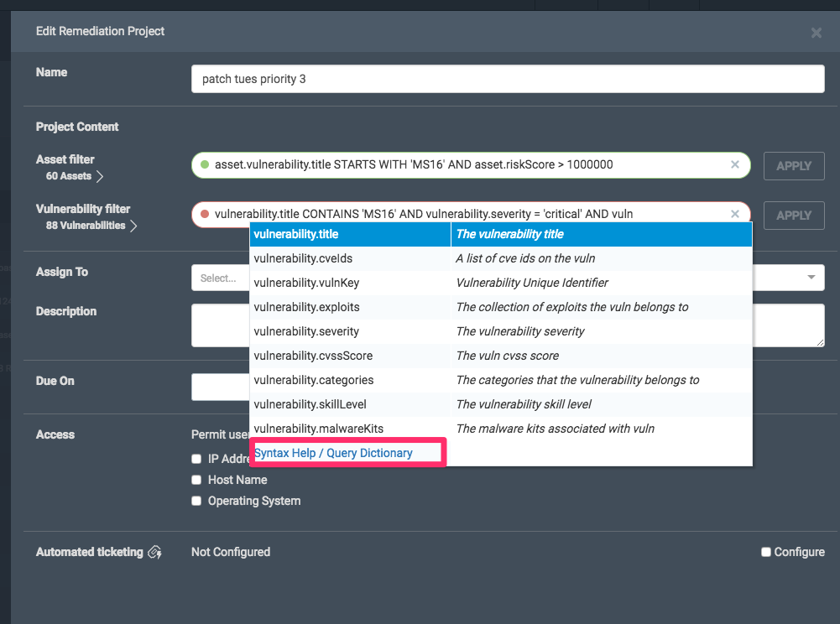Apply the Asset filter

(x=793, y=166)
